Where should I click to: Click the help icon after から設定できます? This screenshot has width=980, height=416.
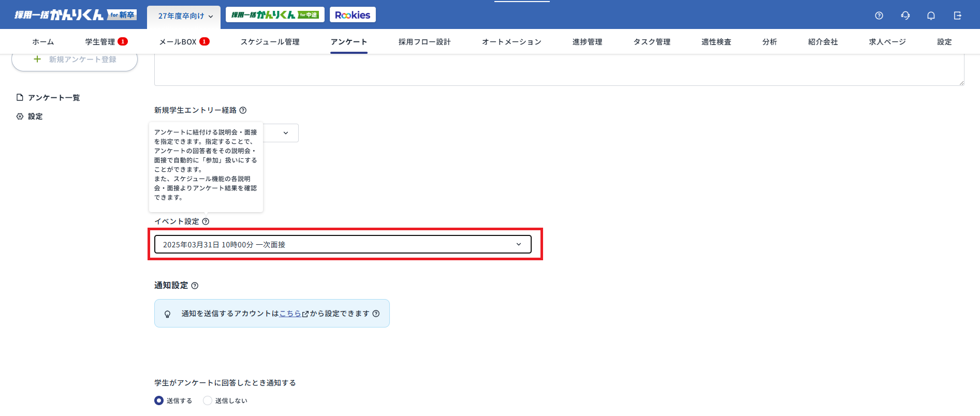(376, 314)
